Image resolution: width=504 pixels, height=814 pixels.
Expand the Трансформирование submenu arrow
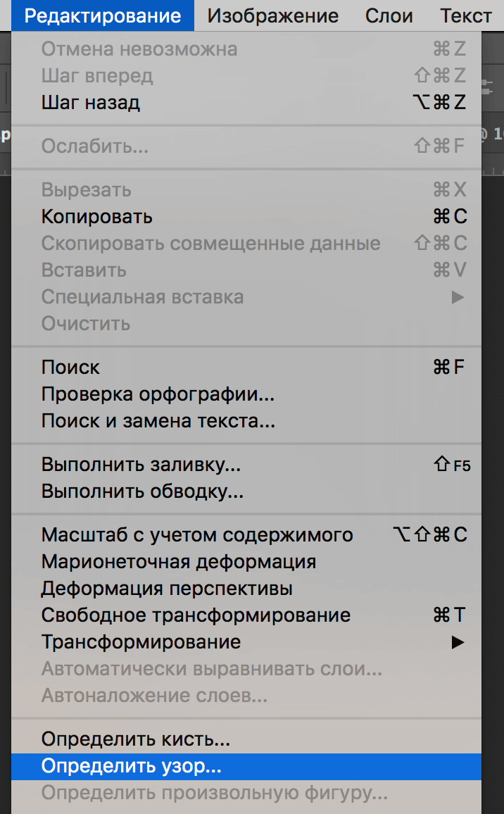(458, 642)
